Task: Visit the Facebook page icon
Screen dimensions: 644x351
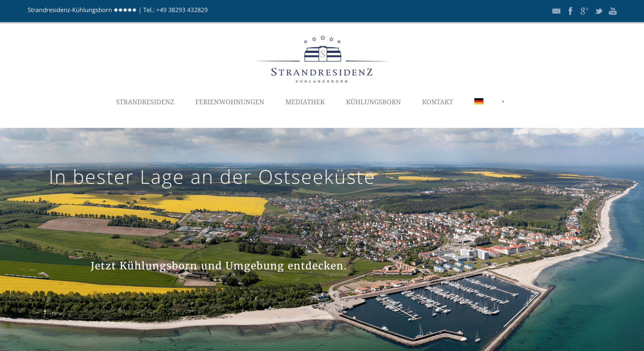Action: 570,11
